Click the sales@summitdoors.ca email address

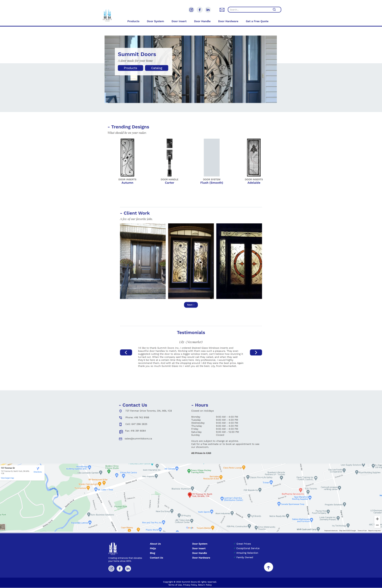138,438
